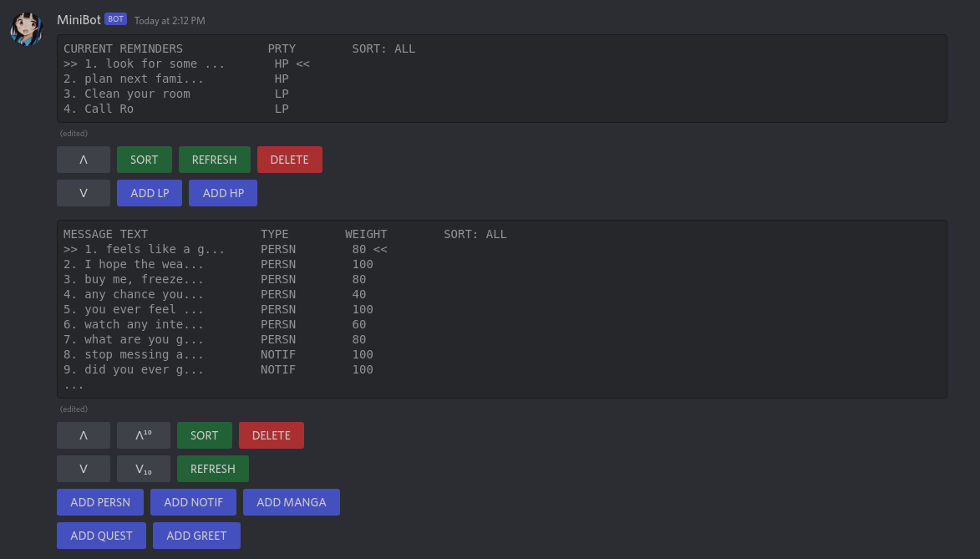980x559 pixels.
Task: Open the MiniBot username profile
Action: click(79, 19)
